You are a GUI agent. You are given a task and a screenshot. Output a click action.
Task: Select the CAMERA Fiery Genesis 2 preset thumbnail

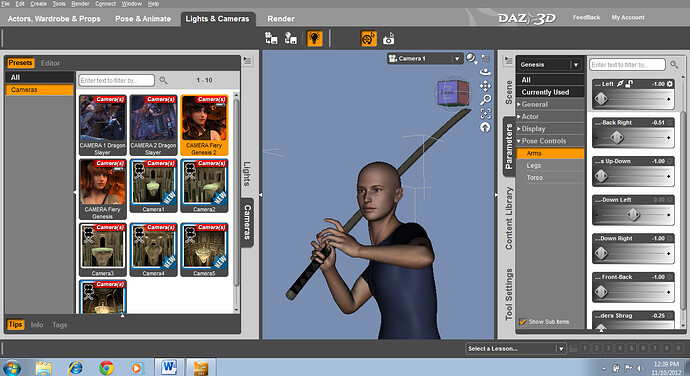(x=204, y=125)
